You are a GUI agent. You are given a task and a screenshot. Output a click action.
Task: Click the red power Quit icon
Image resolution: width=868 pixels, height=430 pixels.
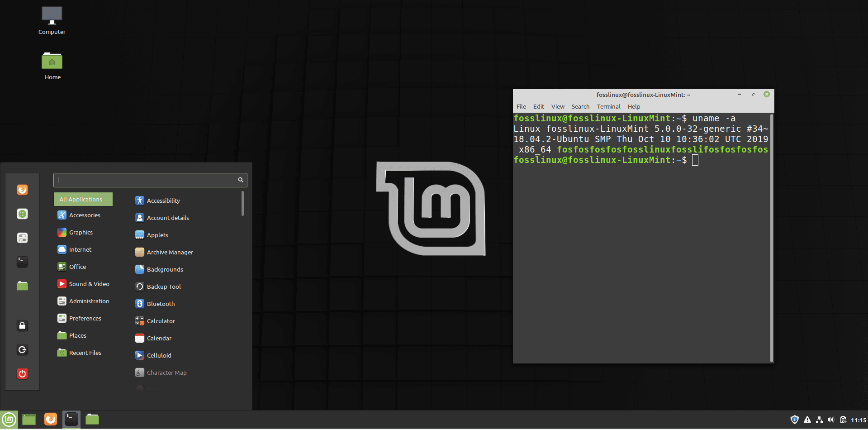click(22, 373)
